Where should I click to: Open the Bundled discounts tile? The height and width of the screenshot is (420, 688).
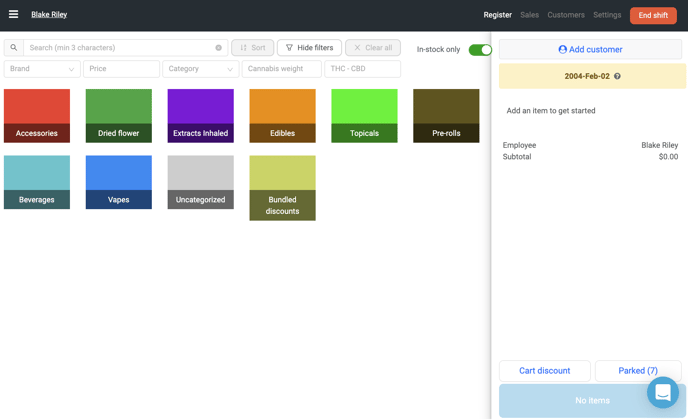pyautogui.click(x=283, y=188)
